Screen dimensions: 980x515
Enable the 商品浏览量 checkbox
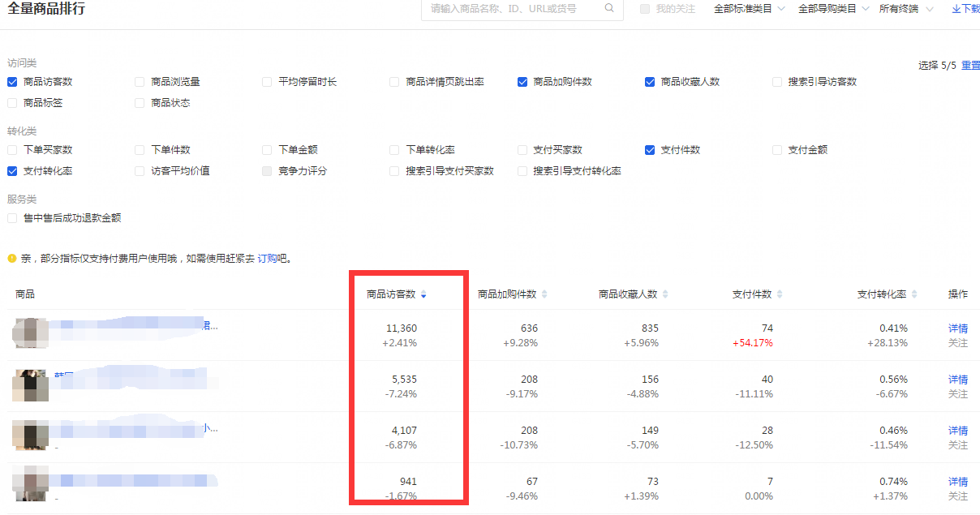click(x=140, y=82)
